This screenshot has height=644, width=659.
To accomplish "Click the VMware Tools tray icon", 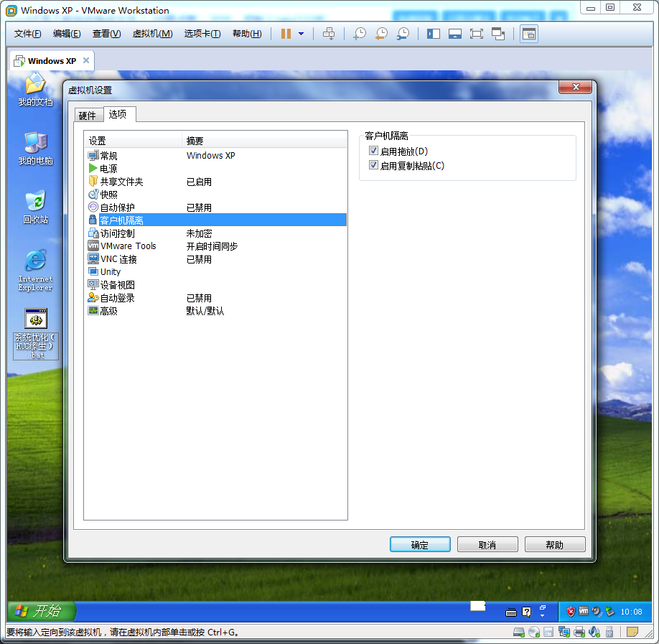I will coord(584,611).
